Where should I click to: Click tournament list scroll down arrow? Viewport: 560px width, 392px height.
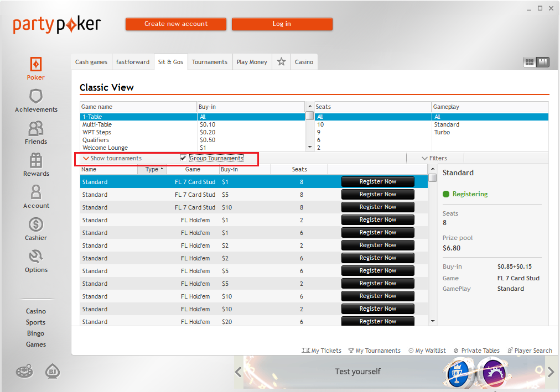[433, 321]
